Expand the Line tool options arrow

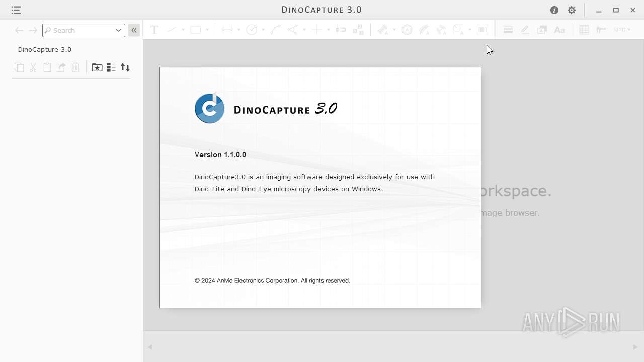pos(183,30)
